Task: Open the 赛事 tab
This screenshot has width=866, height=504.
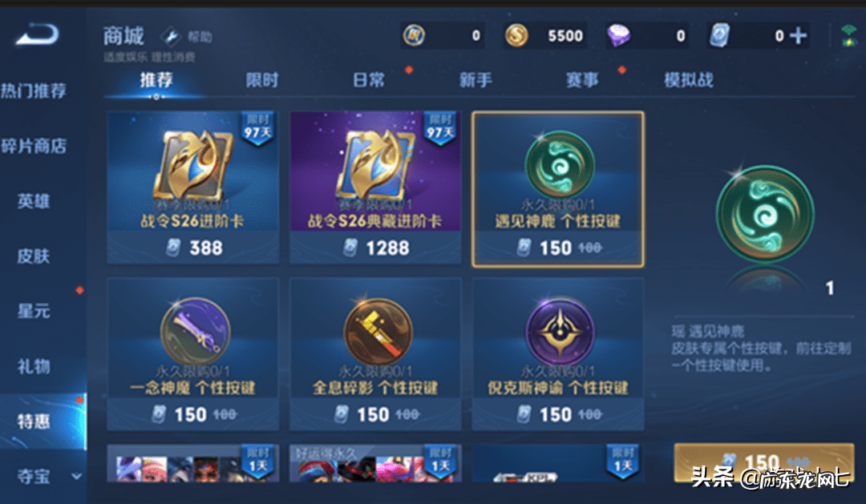Action: pos(581,80)
